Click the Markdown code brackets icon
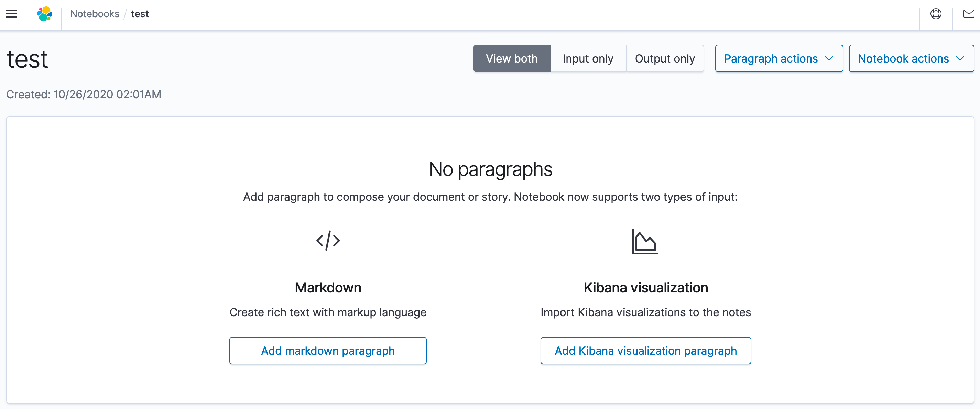Viewport: 980px width, 409px height. [328, 240]
